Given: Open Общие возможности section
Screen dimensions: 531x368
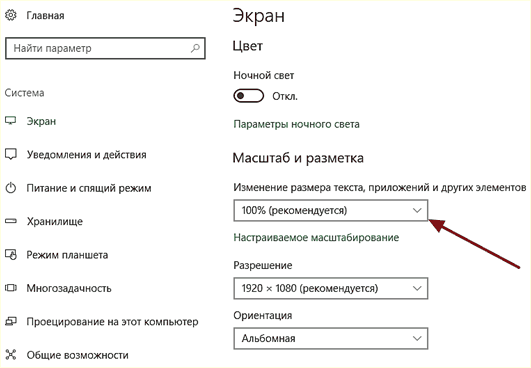Looking at the screenshot, I should point(78,355).
